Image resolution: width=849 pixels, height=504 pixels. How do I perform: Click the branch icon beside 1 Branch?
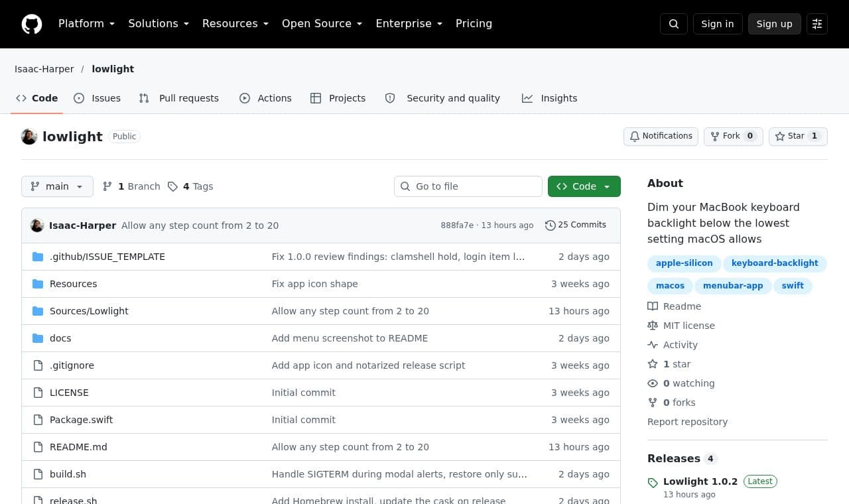click(107, 186)
